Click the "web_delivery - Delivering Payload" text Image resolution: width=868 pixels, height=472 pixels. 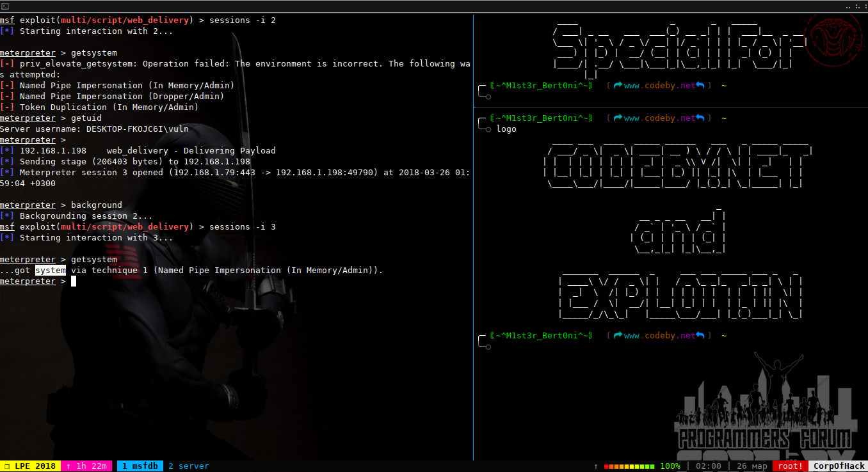[x=191, y=150]
